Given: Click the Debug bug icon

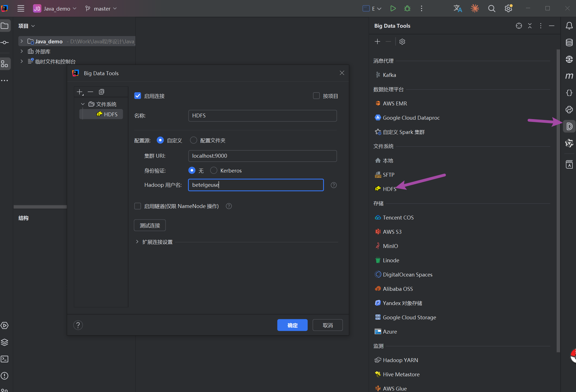Looking at the screenshot, I should [x=407, y=9].
